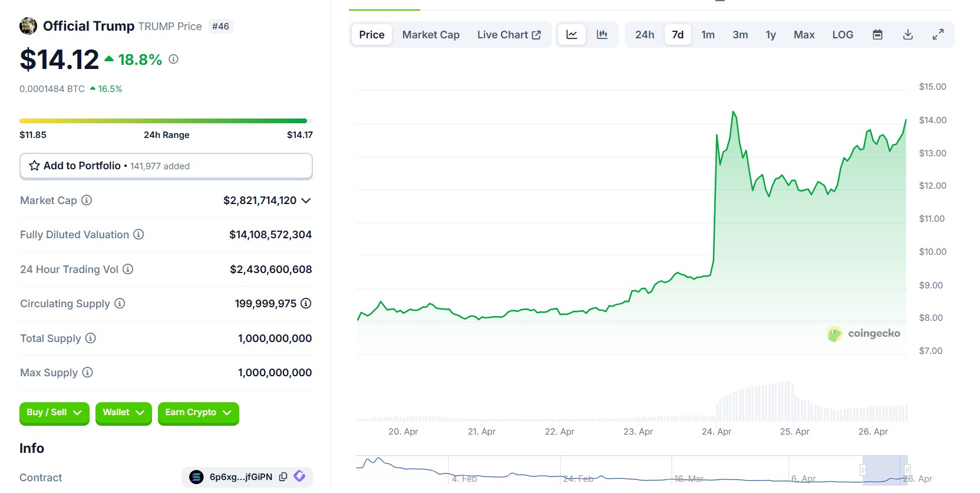
Task: Click the 6p6xg...jfGiPN contract address
Action: tap(241, 476)
